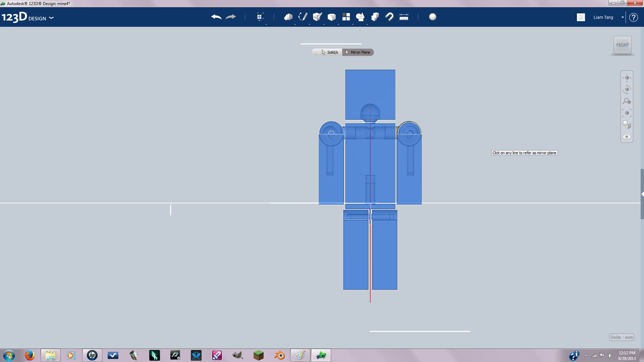Expand the Construct flyout arrow
The image size is (644, 362).
click(x=324, y=24)
